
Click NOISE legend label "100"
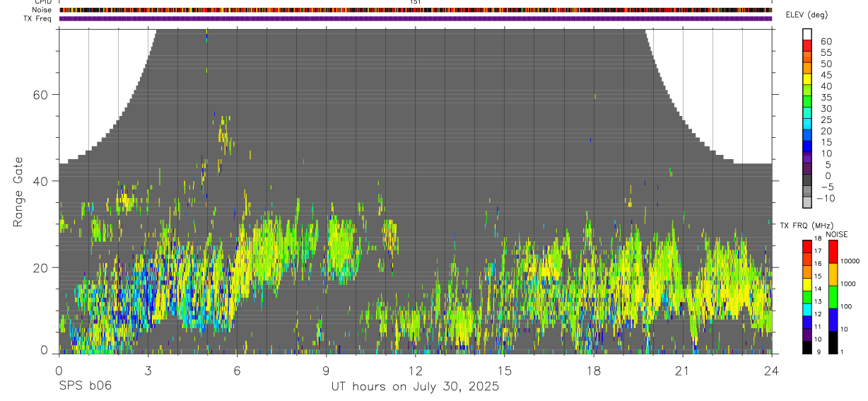pos(847,306)
